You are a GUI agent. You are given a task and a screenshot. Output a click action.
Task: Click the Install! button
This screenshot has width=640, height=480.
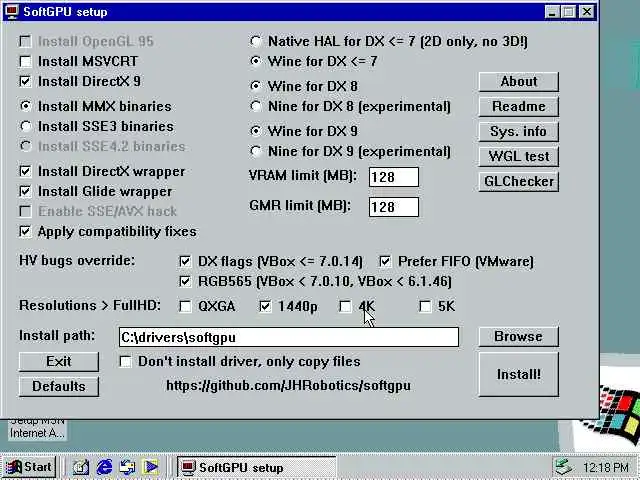coord(519,374)
